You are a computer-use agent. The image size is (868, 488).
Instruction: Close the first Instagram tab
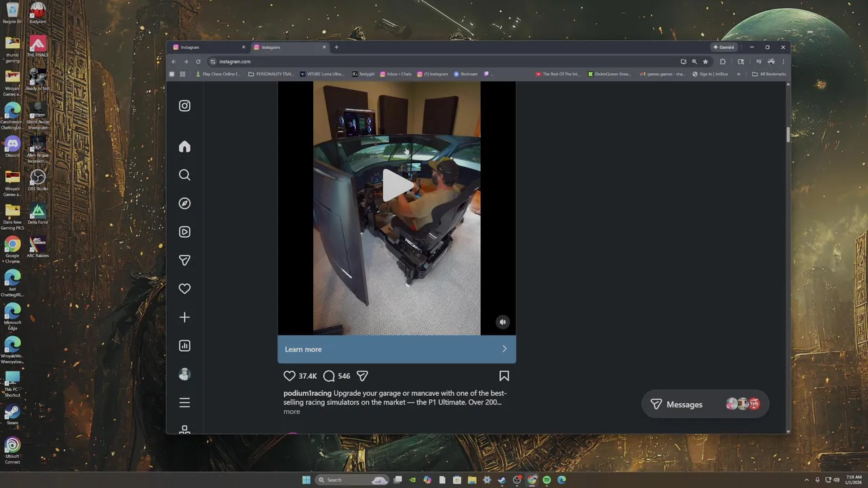243,47
